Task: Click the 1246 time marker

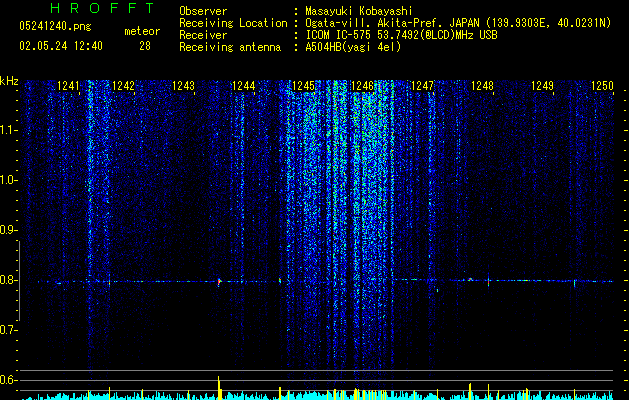Action: (x=362, y=86)
